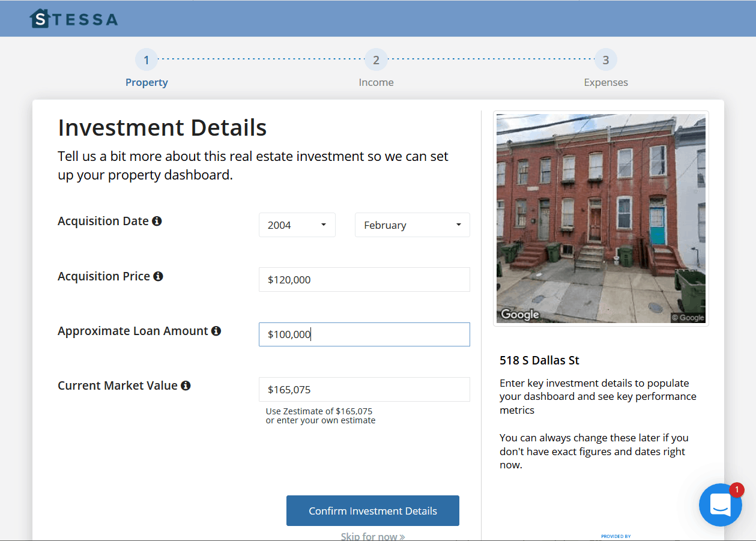
Task: Go to step 3 Expenses
Action: point(605,60)
